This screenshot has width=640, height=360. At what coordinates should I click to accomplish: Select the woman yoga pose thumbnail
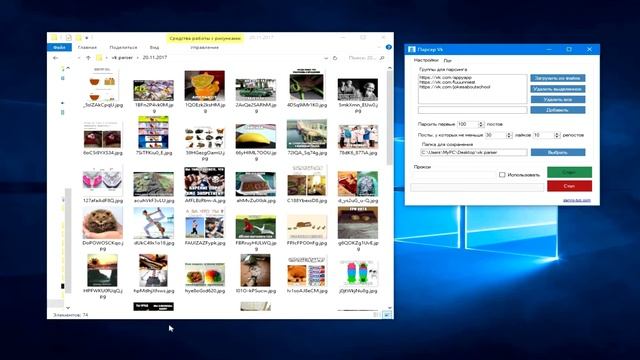pyautogui.click(x=153, y=223)
